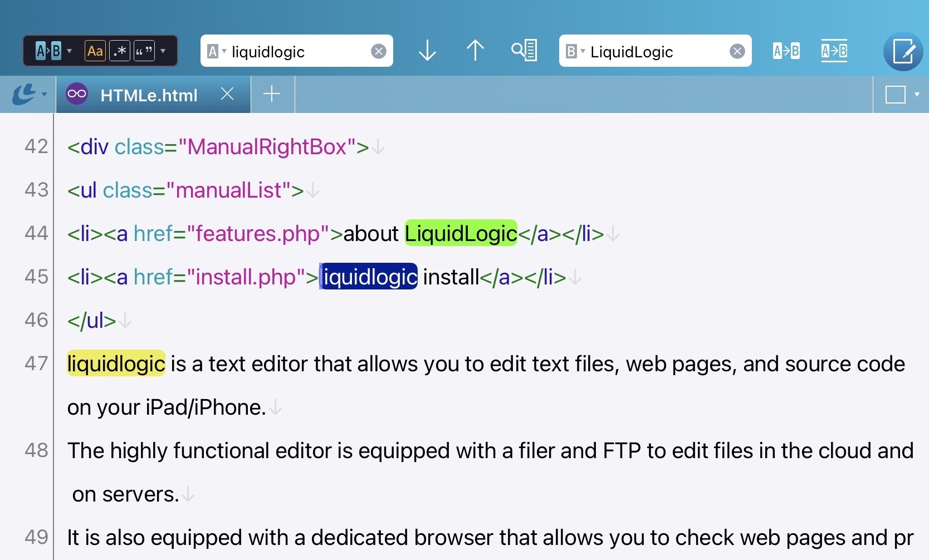Click the green highlighted LiquidLogic match
The image size is (929, 560).
[x=461, y=234]
